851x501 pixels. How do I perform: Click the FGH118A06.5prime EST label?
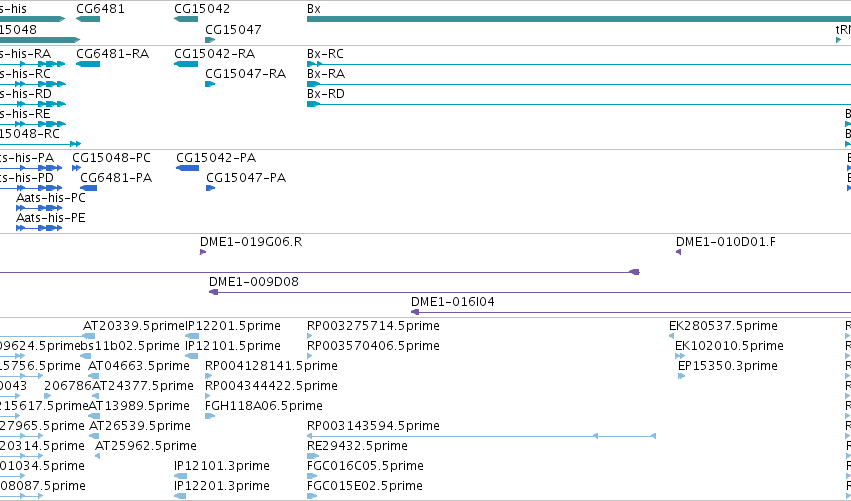264,405
